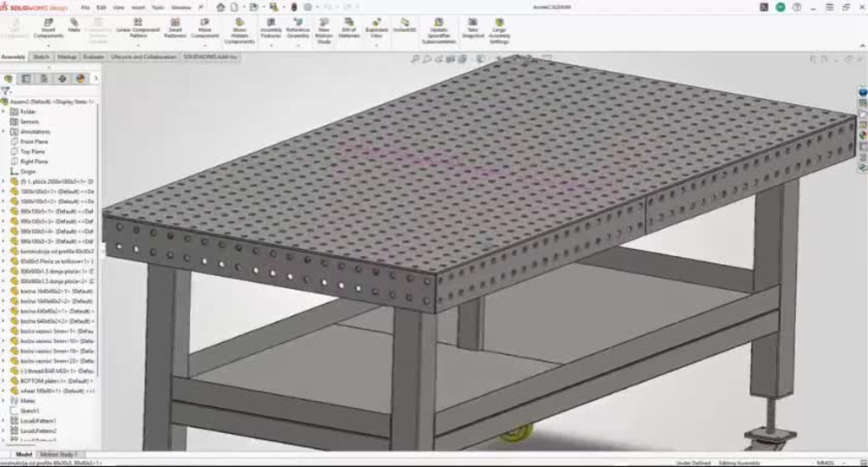Switch to the Evaluate tab
Viewport: 868px width, 467px height.
(x=93, y=57)
